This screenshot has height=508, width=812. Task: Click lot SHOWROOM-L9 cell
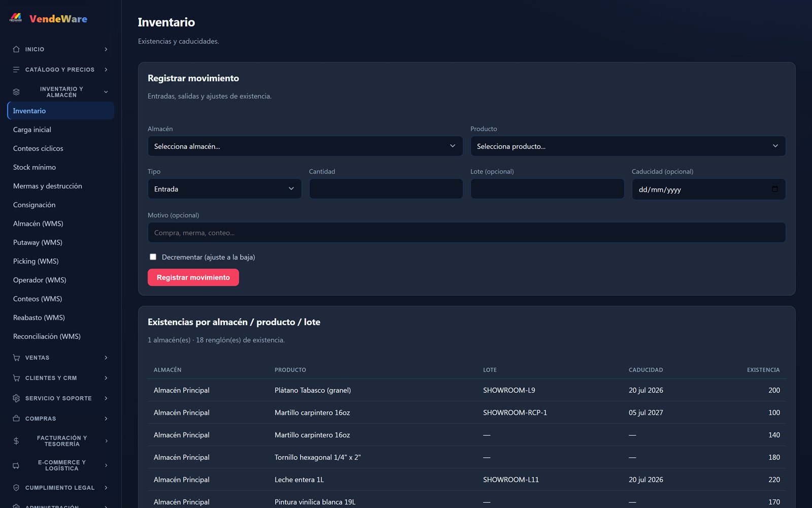[x=509, y=390]
